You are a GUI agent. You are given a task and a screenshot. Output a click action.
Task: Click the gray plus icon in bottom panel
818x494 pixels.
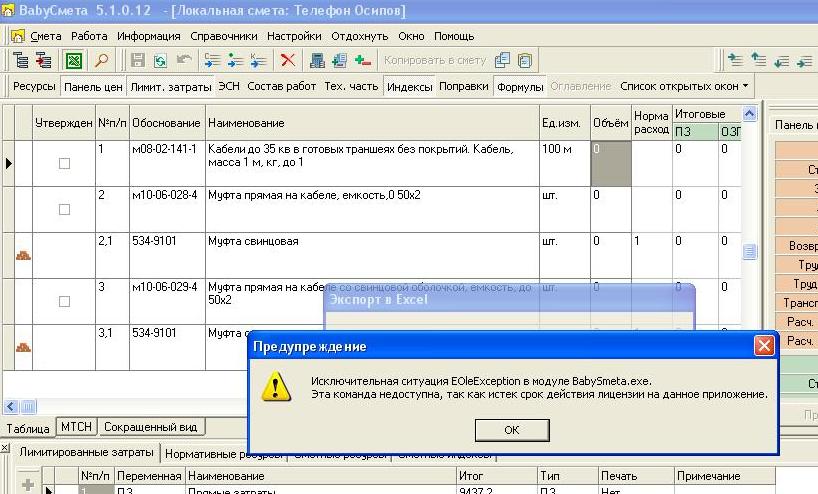point(28,485)
